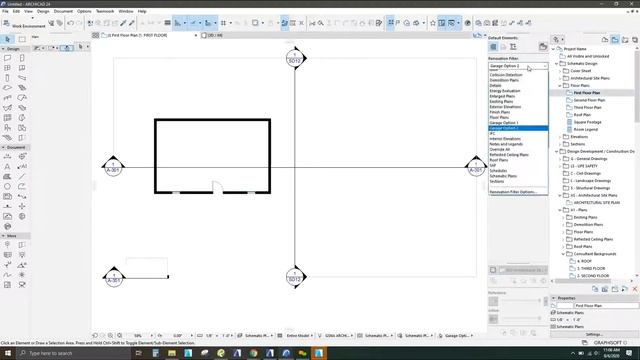The image size is (640, 360).
Task: Open the View Map icon in Navigator
Action: pos(615,39)
